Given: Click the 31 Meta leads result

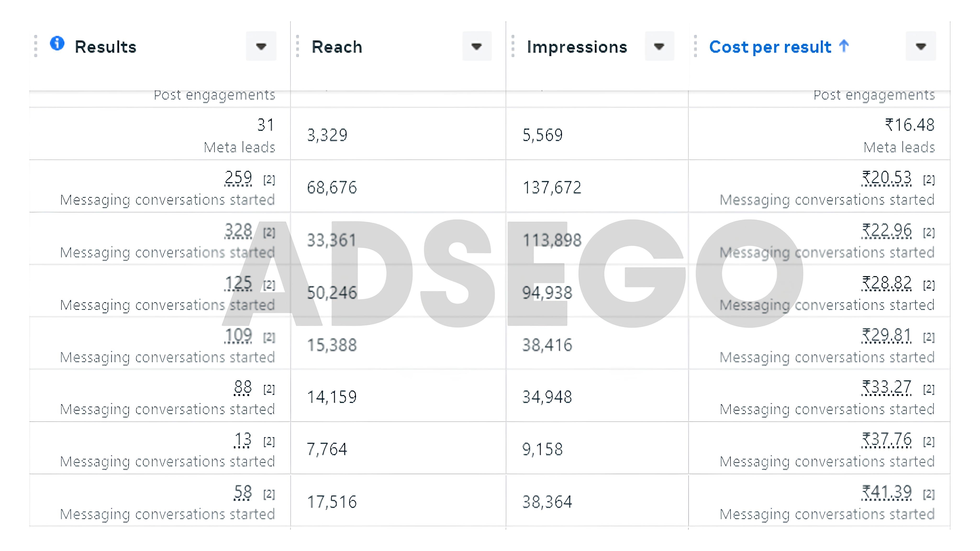Looking at the screenshot, I should click(x=266, y=125).
